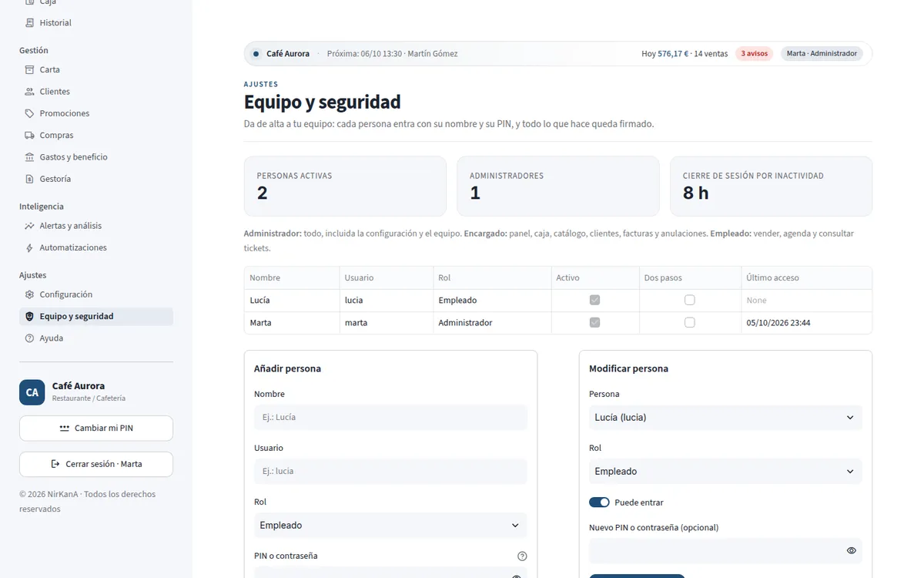Image resolution: width=924 pixels, height=578 pixels.
Task: Check Dos pasos for Lucía
Action: point(689,301)
